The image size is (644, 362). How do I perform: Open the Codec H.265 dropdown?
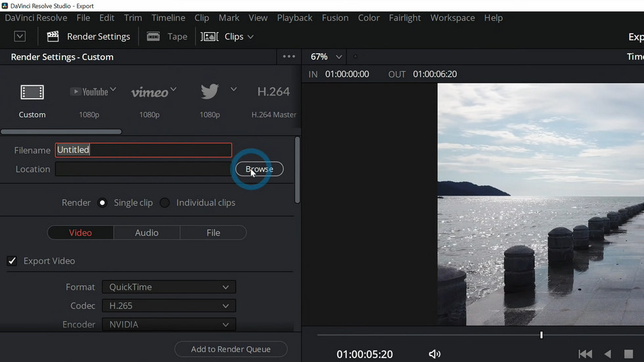pos(169,305)
